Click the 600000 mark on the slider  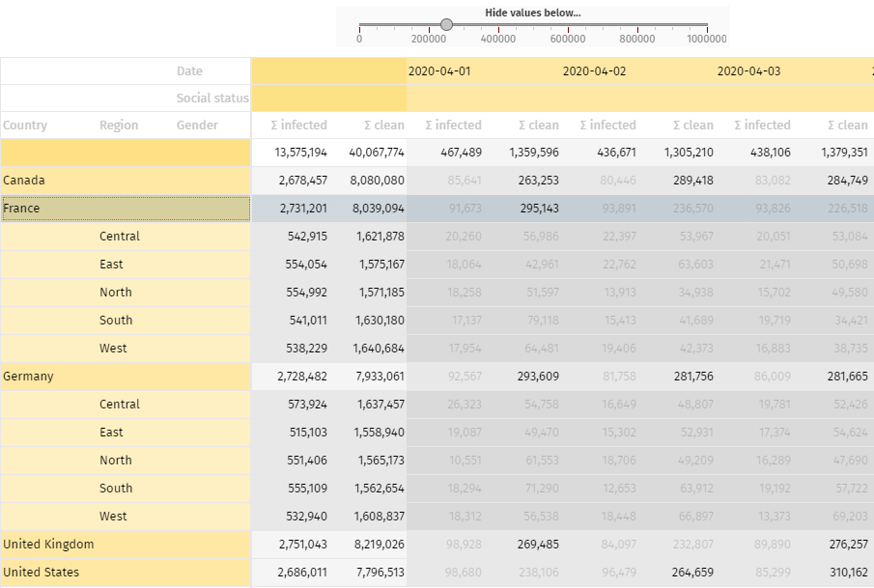(x=568, y=25)
